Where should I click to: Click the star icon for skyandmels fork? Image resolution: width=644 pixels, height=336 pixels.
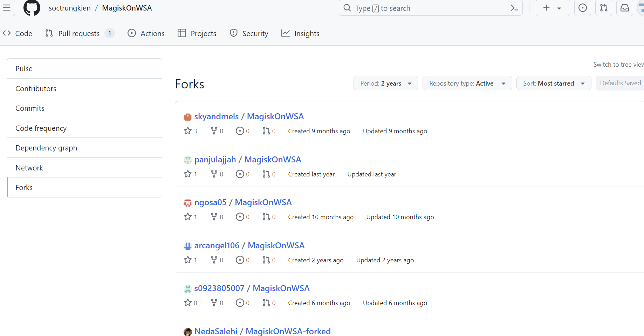(x=188, y=131)
